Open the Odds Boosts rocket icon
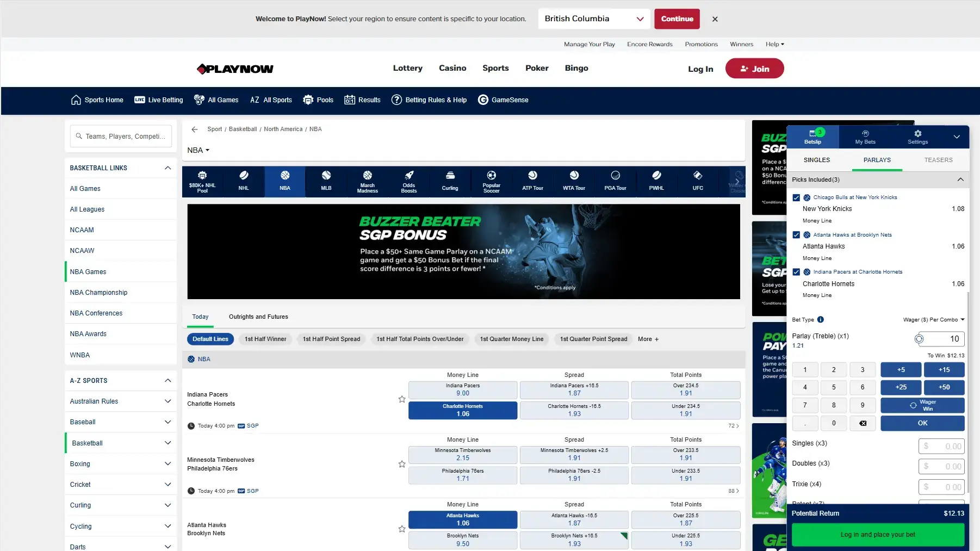980x551 pixels. click(409, 182)
